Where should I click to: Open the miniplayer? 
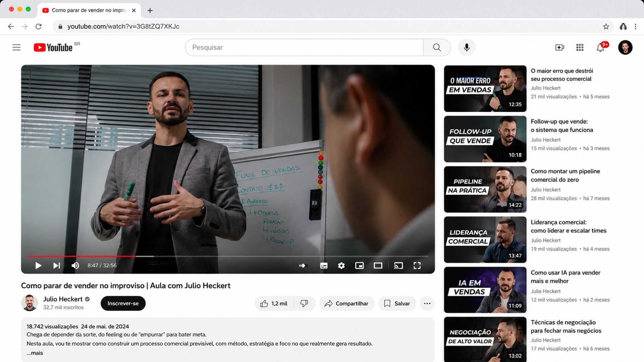[x=359, y=266]
